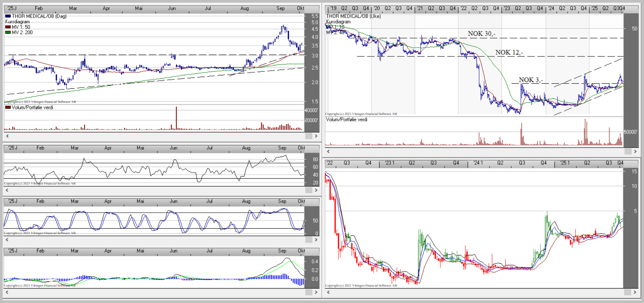
Task: Click right scroll arrow below the RSI 20-80 panel
Action: 316,190
